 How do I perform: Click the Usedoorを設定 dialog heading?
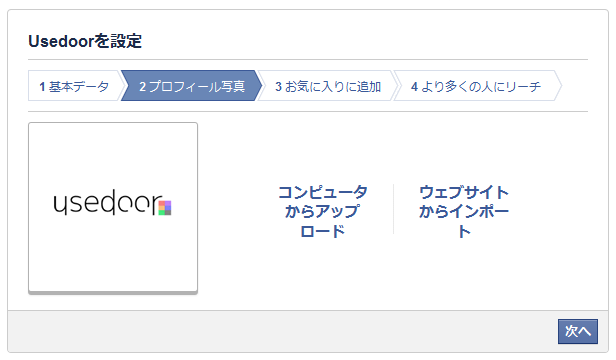point(85,41)
